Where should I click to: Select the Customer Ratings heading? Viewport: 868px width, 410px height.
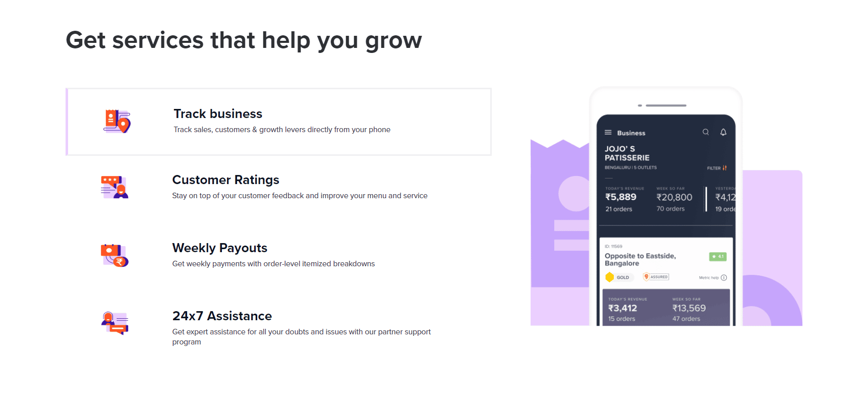coord(225,180)
